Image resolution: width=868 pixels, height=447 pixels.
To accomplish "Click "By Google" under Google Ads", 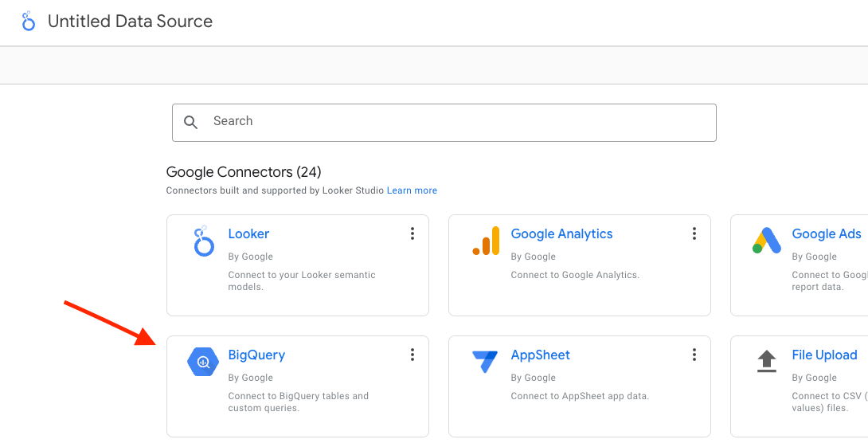I will point(814,257).
